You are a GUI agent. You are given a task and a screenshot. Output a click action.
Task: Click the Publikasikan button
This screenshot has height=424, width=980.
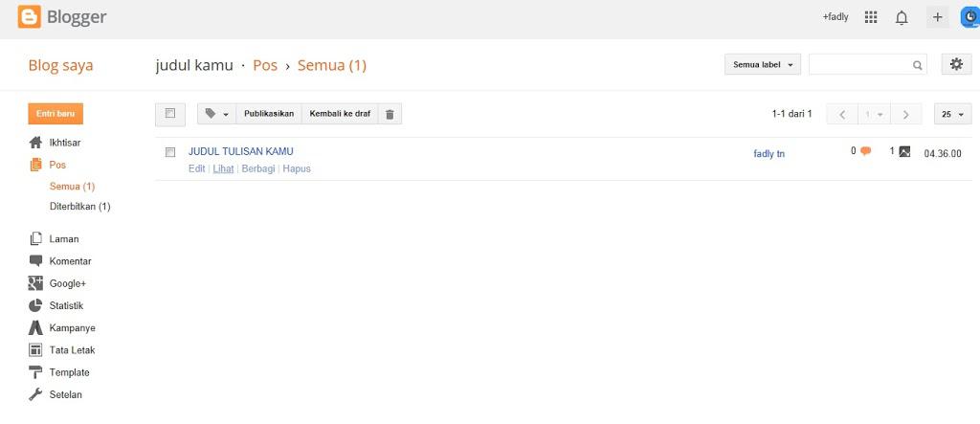(x=269, y=114)
